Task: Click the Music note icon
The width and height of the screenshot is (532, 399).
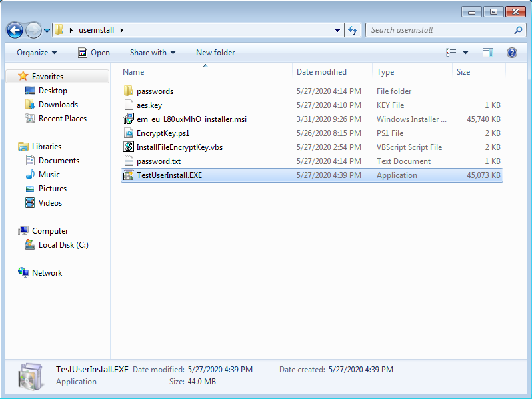Action: [30, 174]
